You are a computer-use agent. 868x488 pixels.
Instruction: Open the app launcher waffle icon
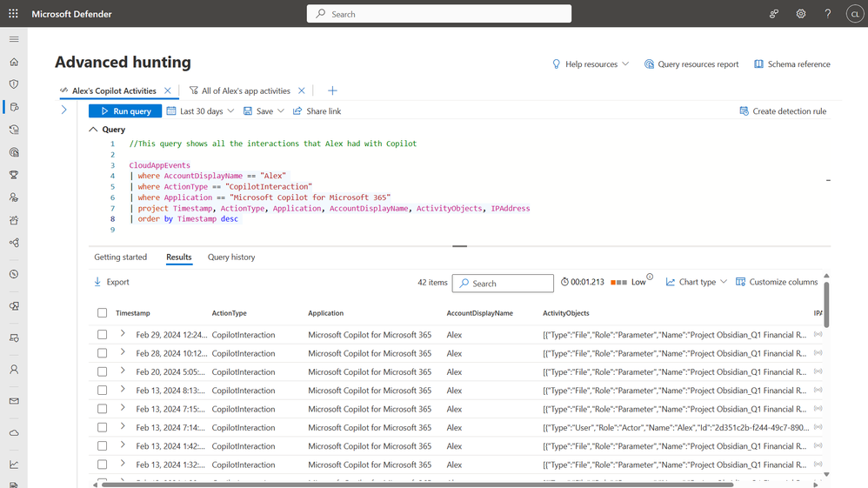(x=13, y=14)
